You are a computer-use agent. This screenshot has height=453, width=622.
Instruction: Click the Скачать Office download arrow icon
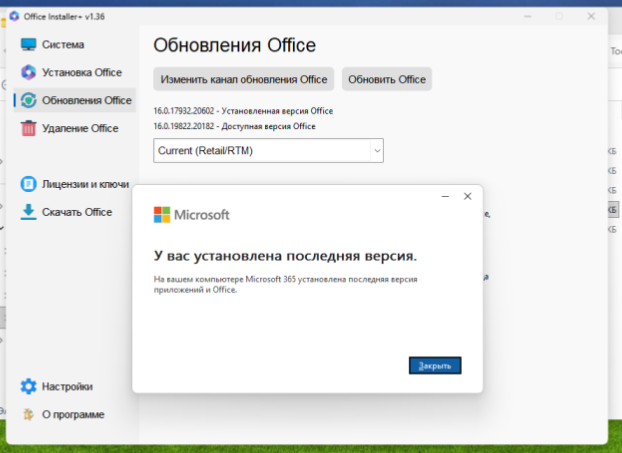coord(28,212)
